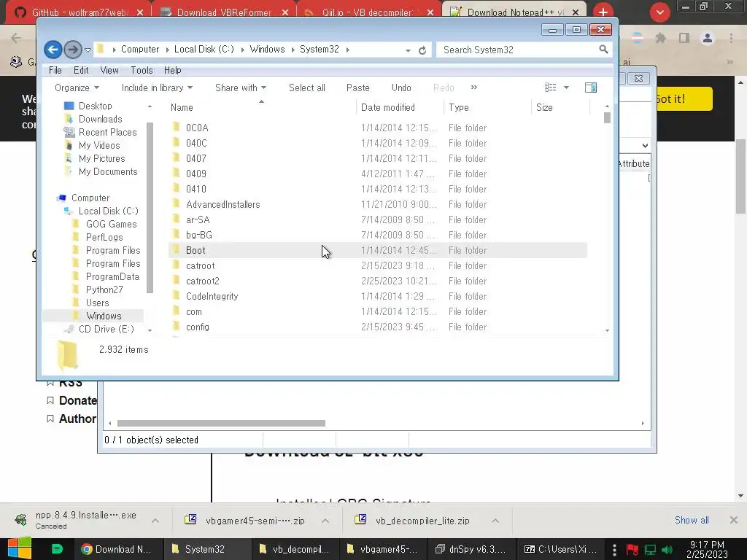Select Windows folder in the tree
Screen dimensions: 747x560
[104, 316]
